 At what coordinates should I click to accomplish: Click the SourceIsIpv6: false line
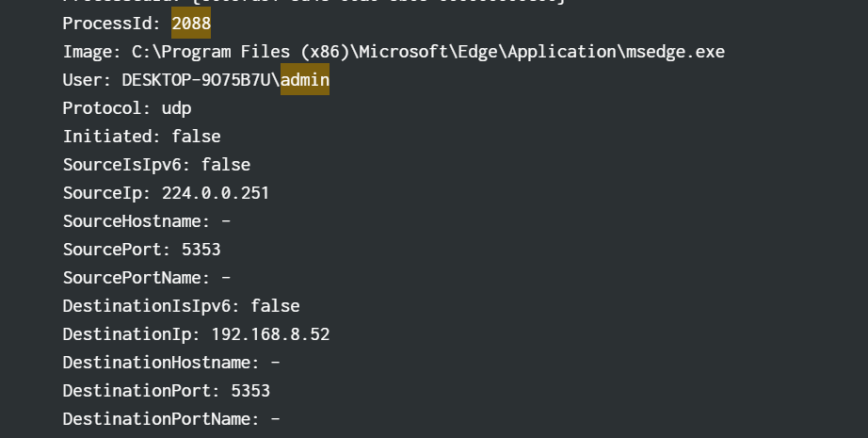click(x=156, y=165)
